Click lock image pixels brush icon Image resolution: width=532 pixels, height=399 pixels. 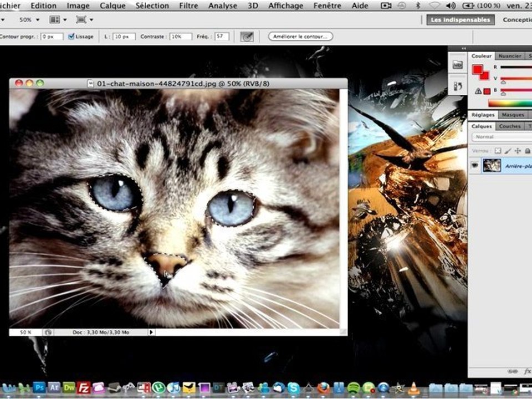click(x=508, y=151)
